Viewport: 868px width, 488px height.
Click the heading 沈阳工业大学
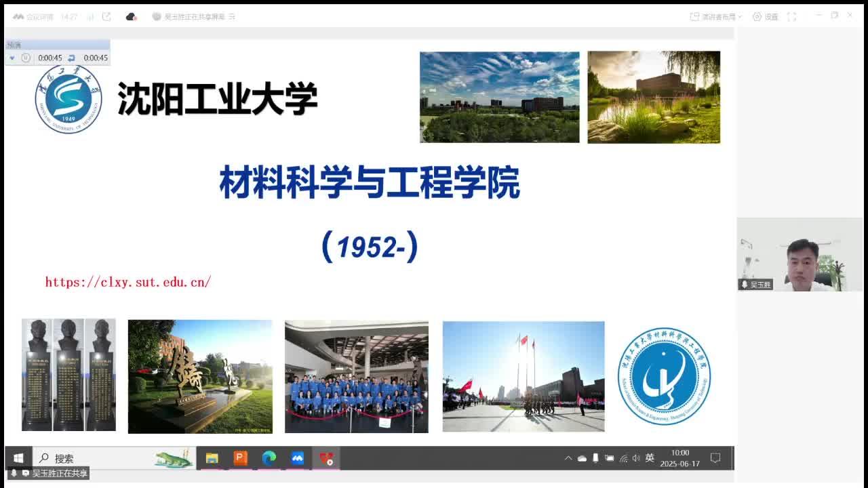pos(218,99)
